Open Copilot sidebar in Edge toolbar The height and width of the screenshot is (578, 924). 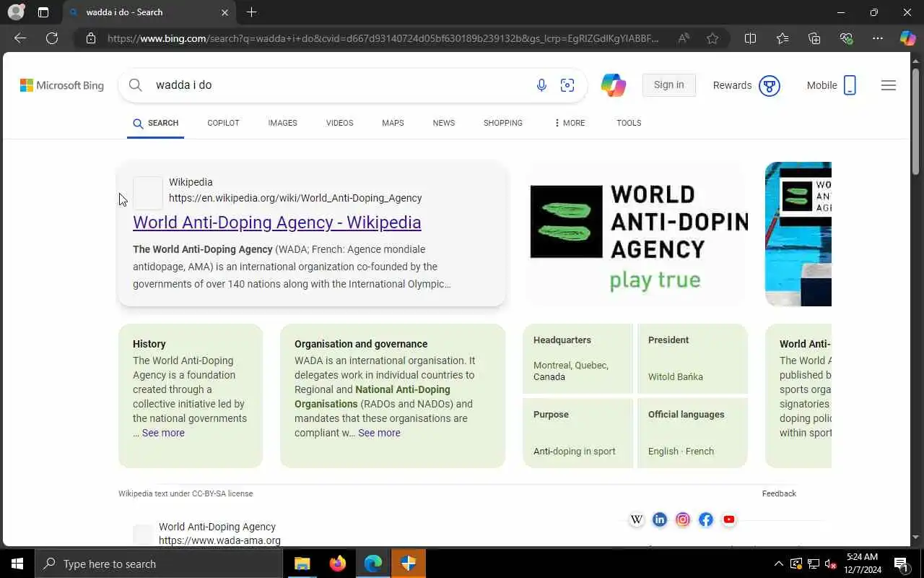point(907,38)
